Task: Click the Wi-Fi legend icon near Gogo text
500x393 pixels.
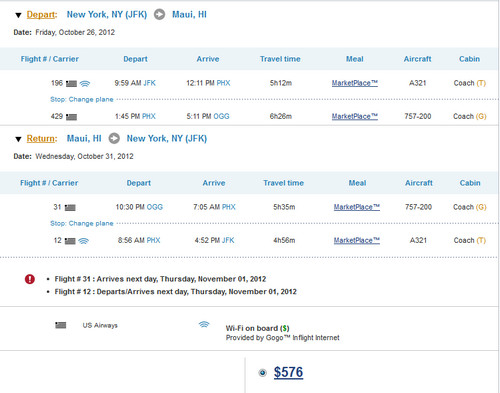Action: 204,324
